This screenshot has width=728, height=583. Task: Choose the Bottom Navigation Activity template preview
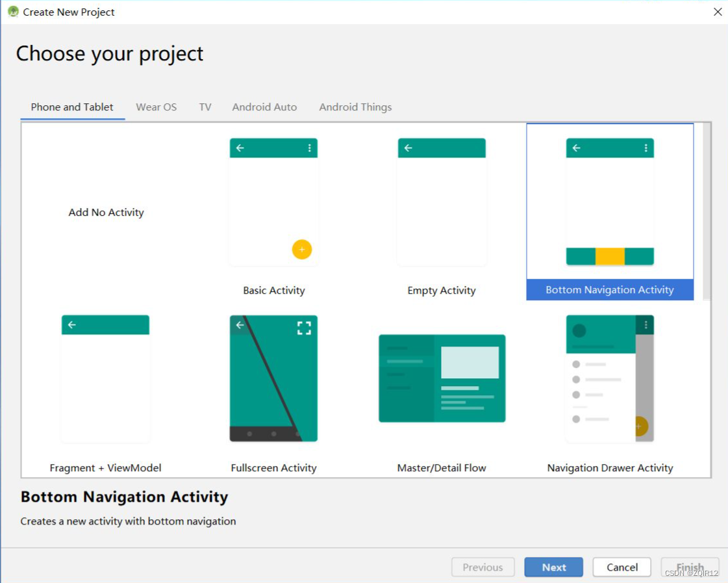pos(610,202)
